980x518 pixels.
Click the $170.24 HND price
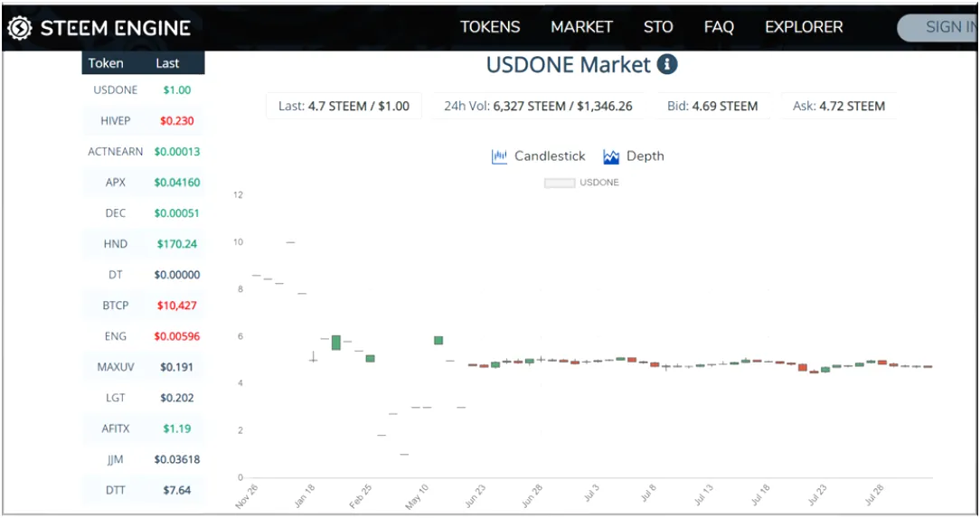(x=177, y=244)
